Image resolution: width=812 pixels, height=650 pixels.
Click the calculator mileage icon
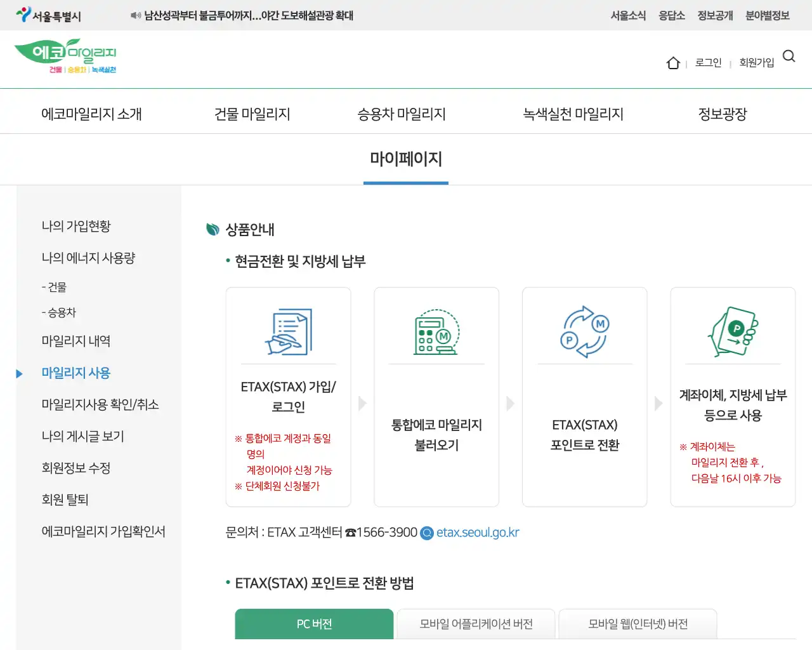[x=436, y=331]
